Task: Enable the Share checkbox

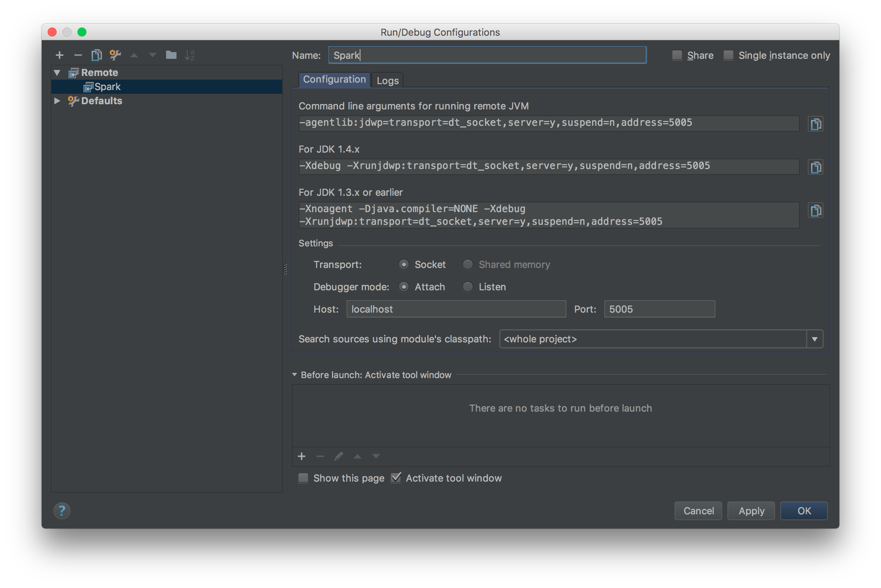Action: (677, 55)
